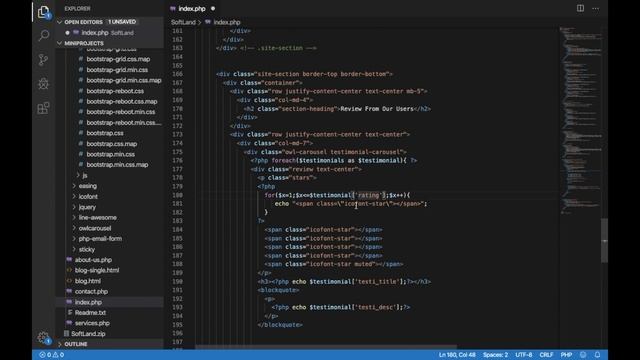Open blog.html file
640x360 pixels.
[x=87, y=281]
